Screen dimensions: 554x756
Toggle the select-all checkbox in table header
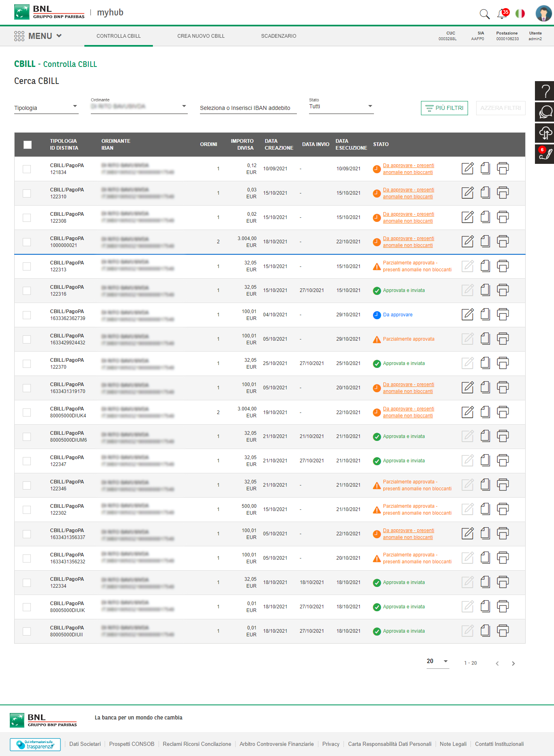point(28,145)
